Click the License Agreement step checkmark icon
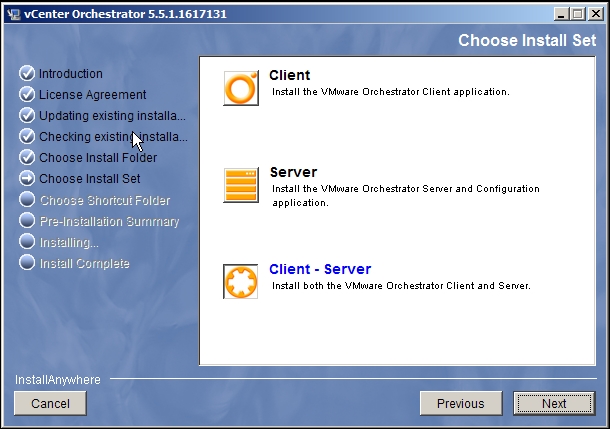 click(27, 95)
